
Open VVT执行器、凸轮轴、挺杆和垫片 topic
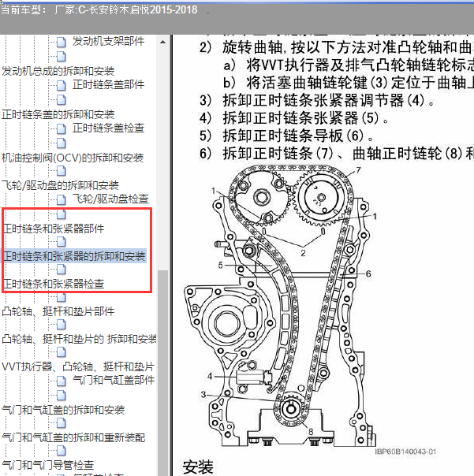tap(78, 366)
